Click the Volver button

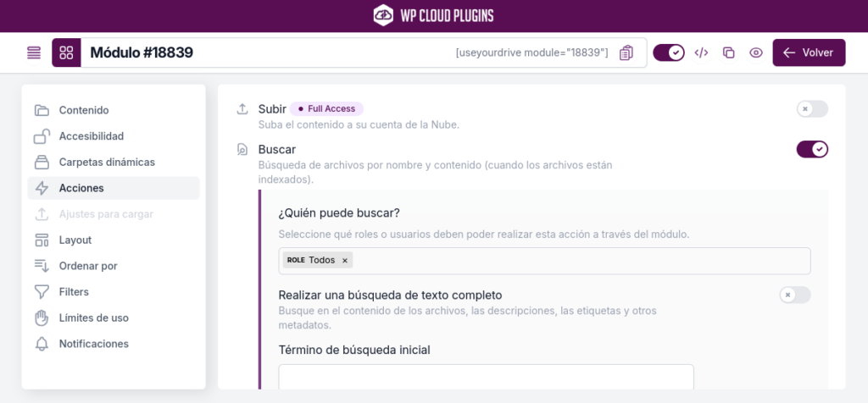tap(809, 53)
